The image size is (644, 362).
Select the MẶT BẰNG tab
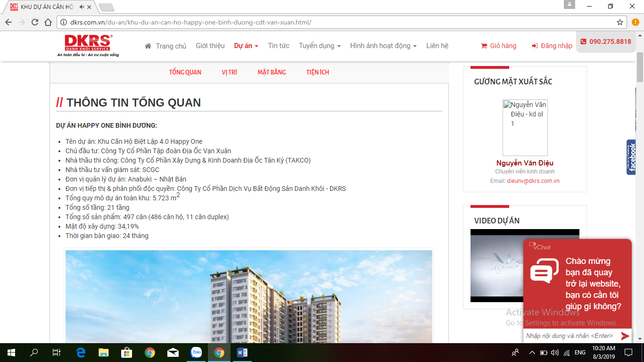coord(272,72)
